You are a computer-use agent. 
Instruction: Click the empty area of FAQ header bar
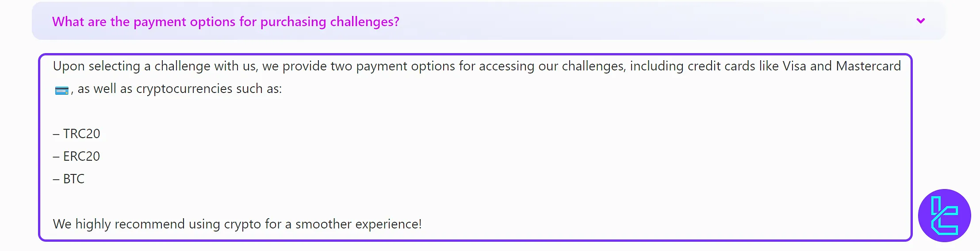pos(641,21)
